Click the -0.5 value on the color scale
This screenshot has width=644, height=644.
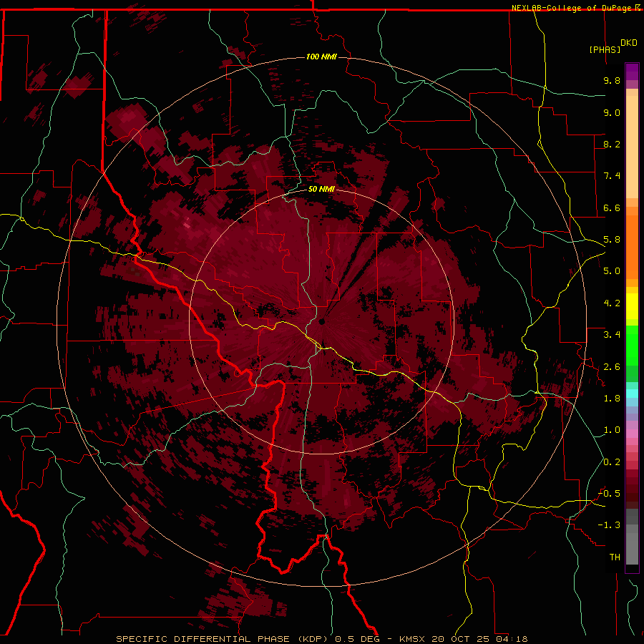tap(609, 494)
